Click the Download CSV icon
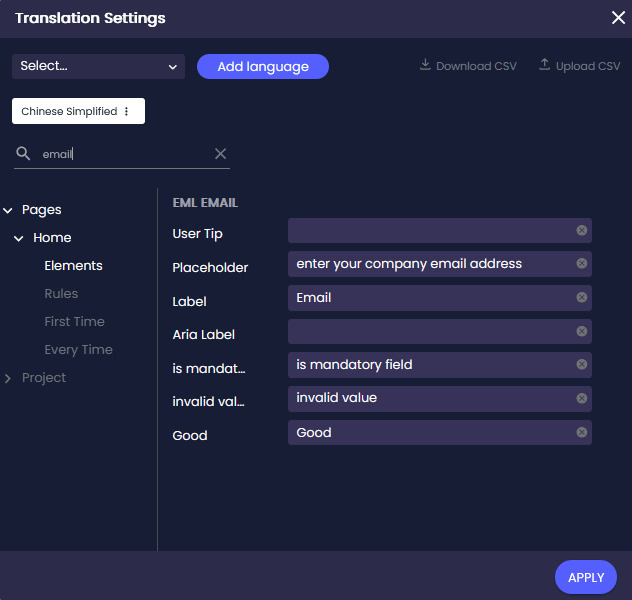Viewport: 632px width, 600px height. click(x=425, y=64)
